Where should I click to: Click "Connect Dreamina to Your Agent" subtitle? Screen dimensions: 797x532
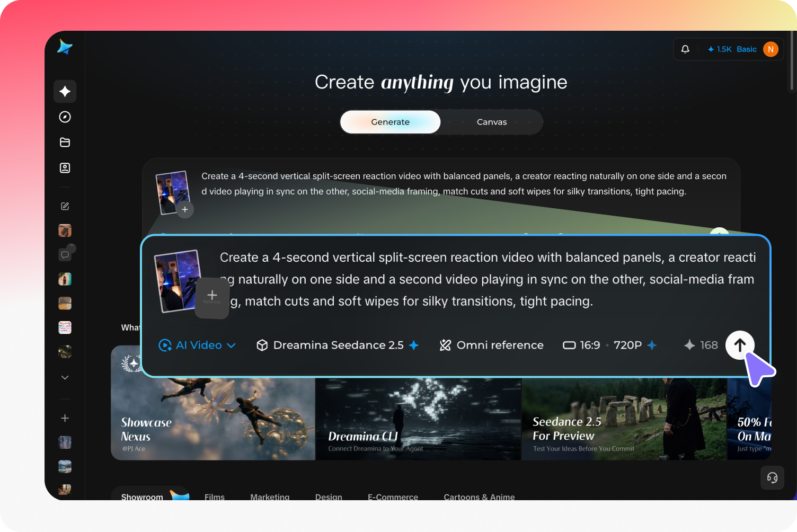376,449
